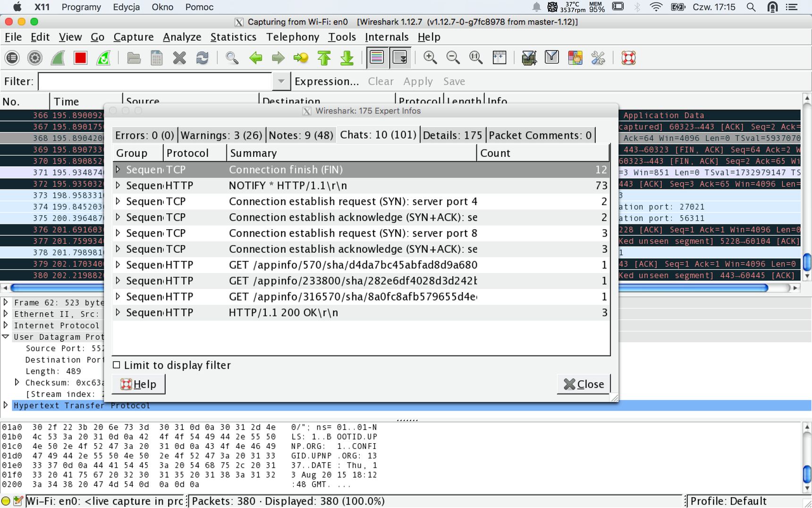812x508 pixels.
Task: Sort expert infos by Summary column
Action: (x=352, y=153)
